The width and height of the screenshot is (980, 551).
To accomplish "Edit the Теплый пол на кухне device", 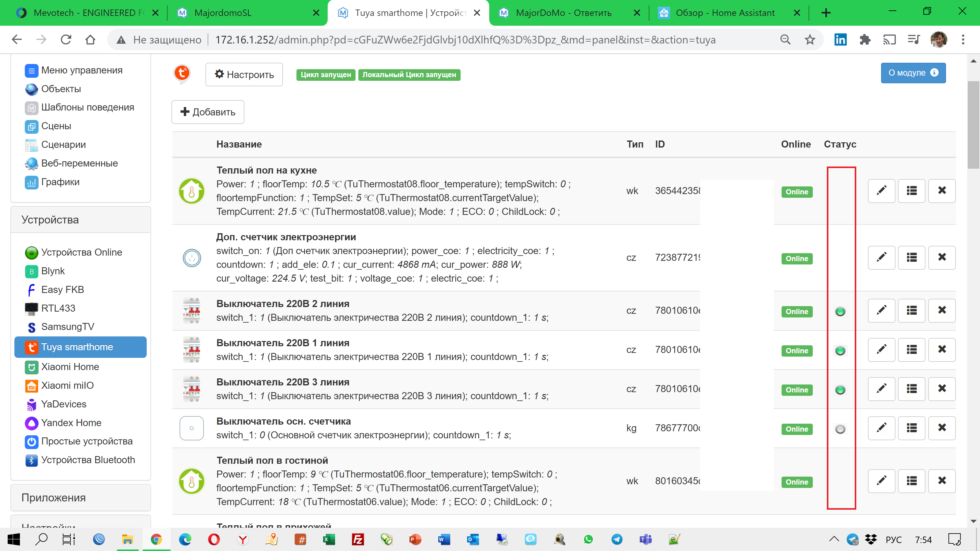I will (881, 190).
